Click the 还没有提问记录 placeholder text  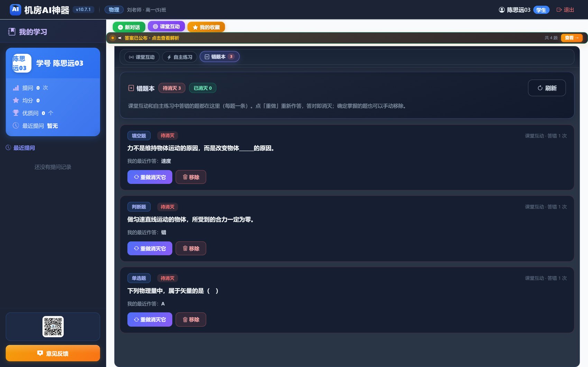pos(53,167)
